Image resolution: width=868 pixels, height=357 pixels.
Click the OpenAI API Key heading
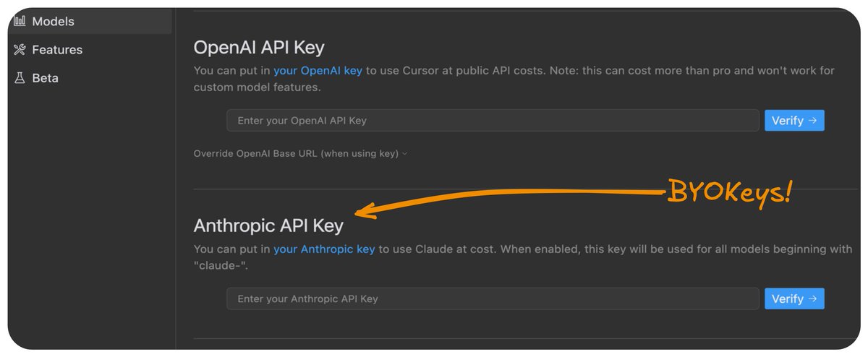pos(259,48)
